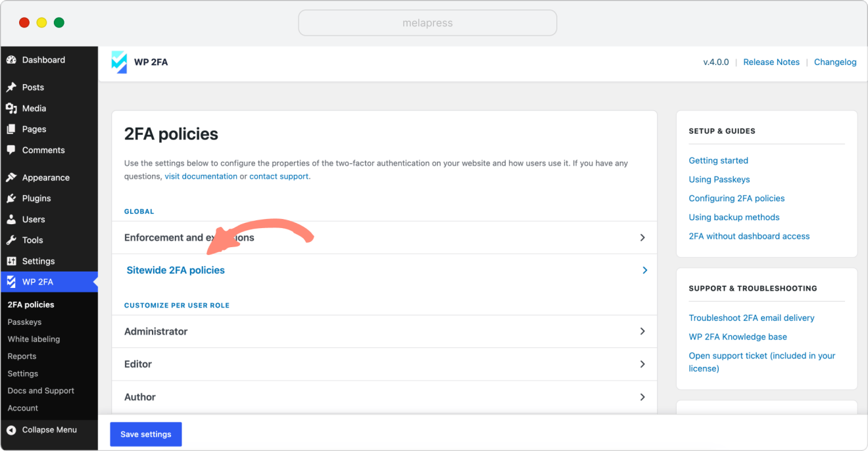The image size is (868, 451).
Task: Select 2FA policies submenu item
Action: [31, 305]
